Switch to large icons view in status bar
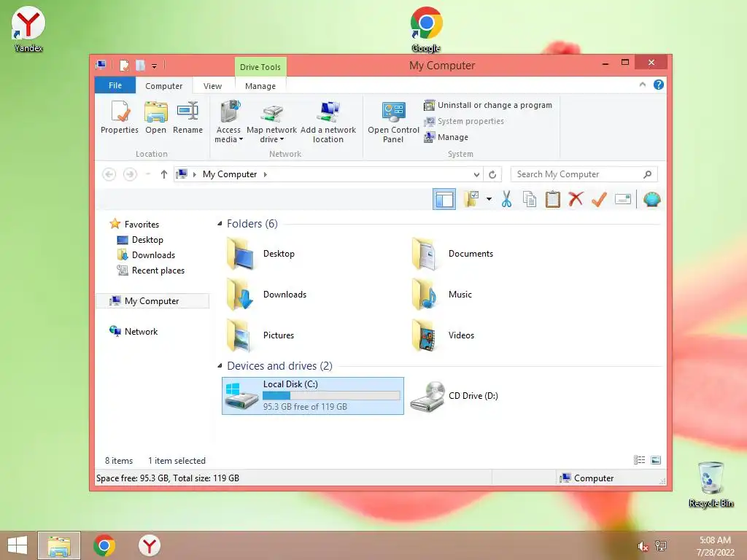 tap(656, 460)
